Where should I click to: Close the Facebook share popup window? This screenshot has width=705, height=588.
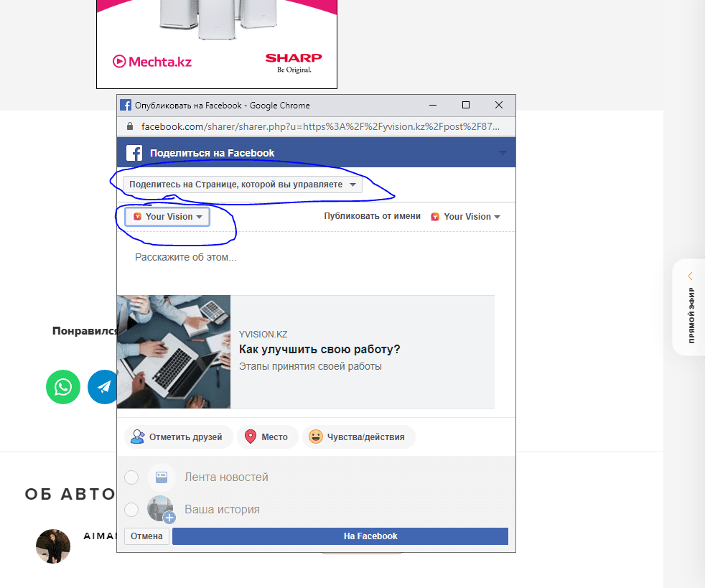[499, 105]
